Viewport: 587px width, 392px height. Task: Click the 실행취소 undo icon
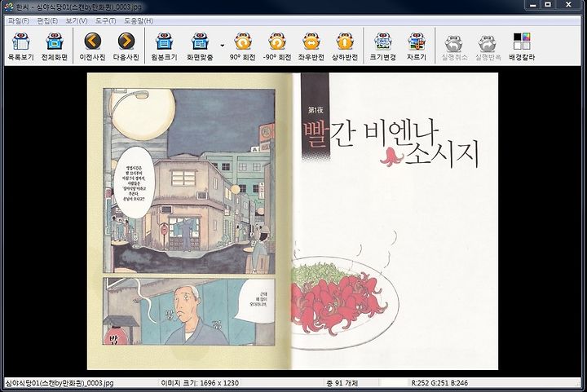click(x=454, y=46)
